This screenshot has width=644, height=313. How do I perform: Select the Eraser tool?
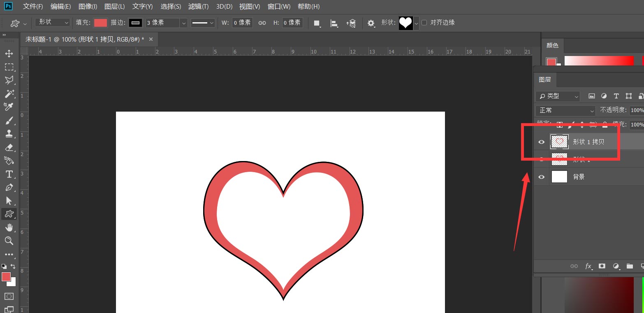pyautogui.click(x=9, y=147)
